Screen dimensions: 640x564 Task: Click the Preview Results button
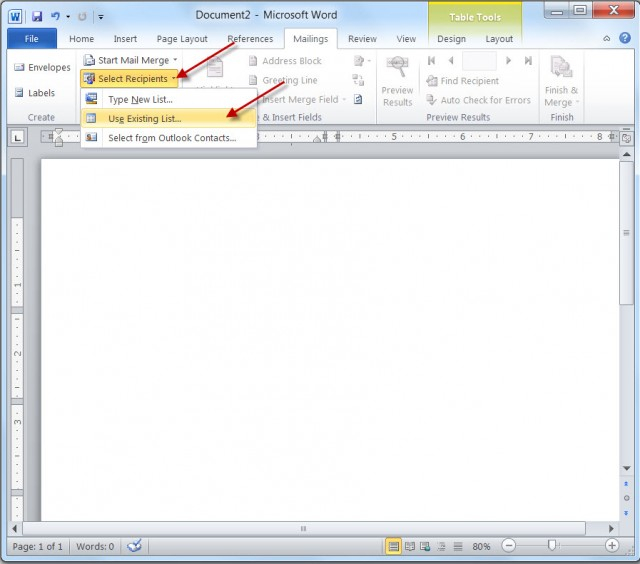(x=398, y=82)
